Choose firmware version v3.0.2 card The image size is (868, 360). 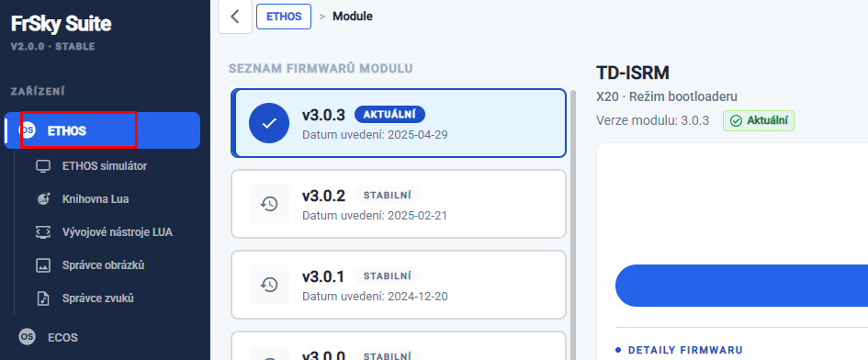pyautogui.click(x=399, y=204)
